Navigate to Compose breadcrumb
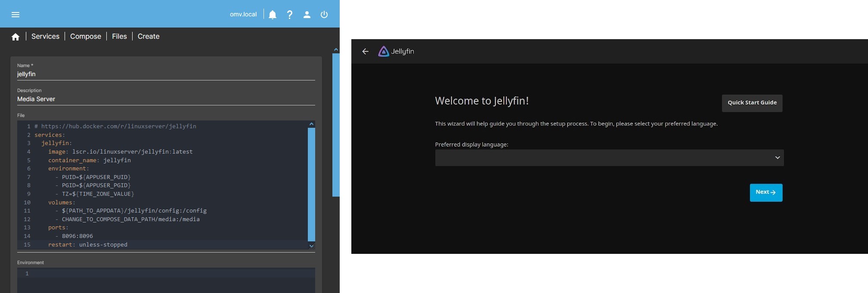This screenshot has width=868, height=293. coord(86,37)
